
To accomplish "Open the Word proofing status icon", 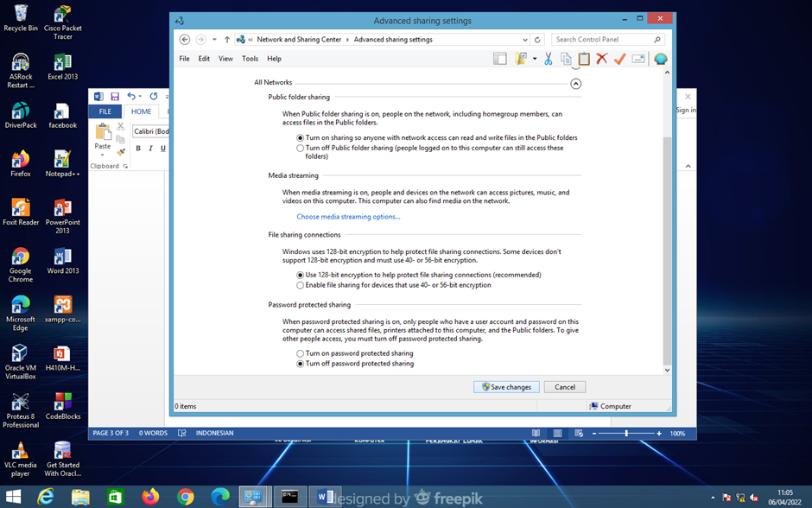I will pos(181,433).
